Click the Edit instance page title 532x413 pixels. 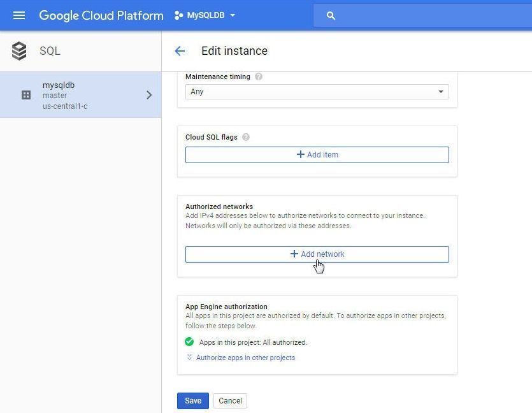[234, 51]
